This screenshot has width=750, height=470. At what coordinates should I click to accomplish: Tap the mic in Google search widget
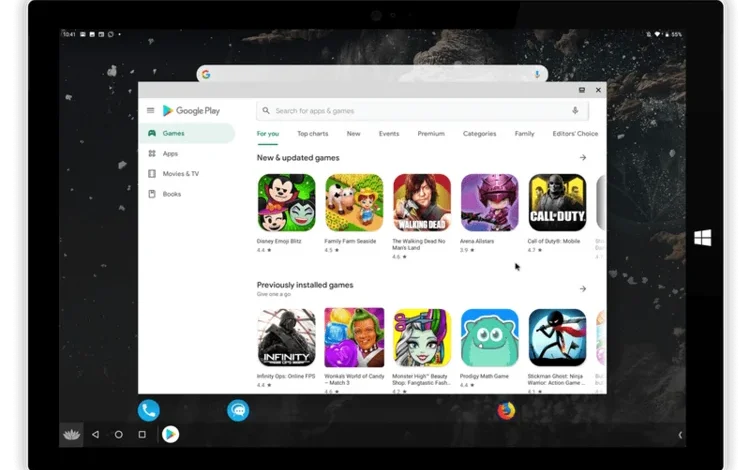537,74
